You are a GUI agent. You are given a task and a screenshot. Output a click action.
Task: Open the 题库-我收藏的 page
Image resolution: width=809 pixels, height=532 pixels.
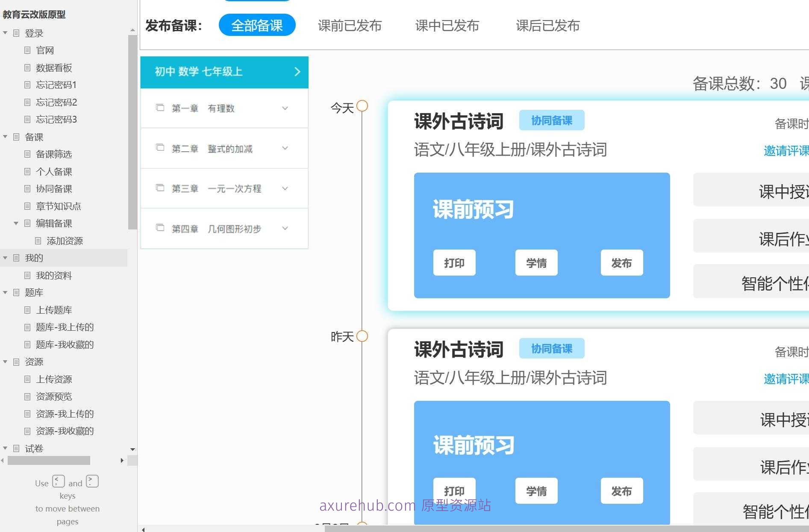click(x=65, y=344)
